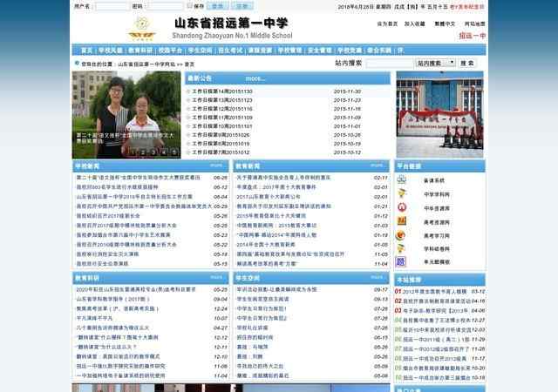Select slide number 5 on the photo carousel
This screenshot has height=392, width=558.
174,152
